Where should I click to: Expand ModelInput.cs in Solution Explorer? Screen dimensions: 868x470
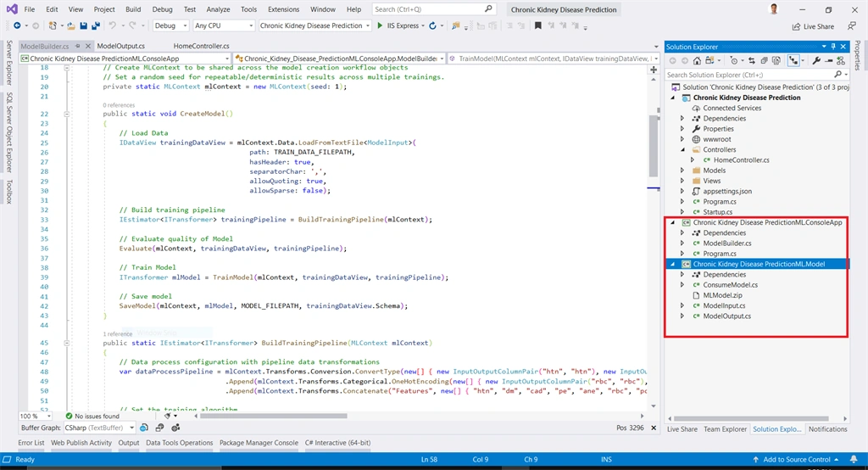click(x=682, y=305)
